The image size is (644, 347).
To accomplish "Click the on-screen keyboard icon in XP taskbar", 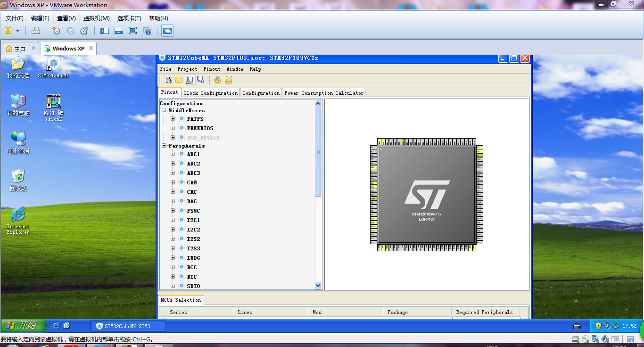I will pos(577,326).
